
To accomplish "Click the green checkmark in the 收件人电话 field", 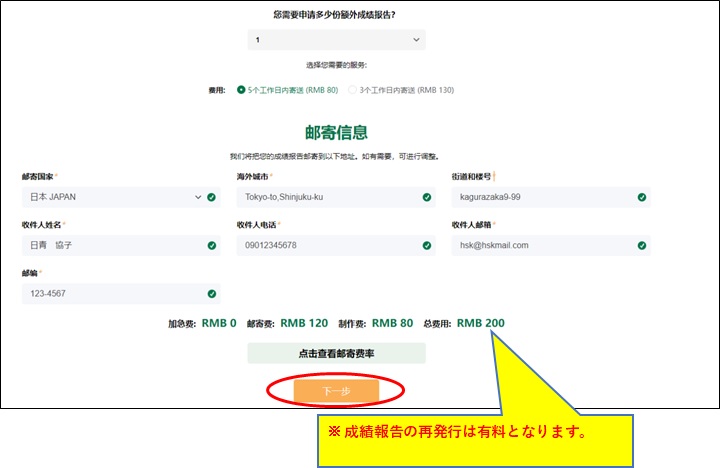I will click(427, 245).
